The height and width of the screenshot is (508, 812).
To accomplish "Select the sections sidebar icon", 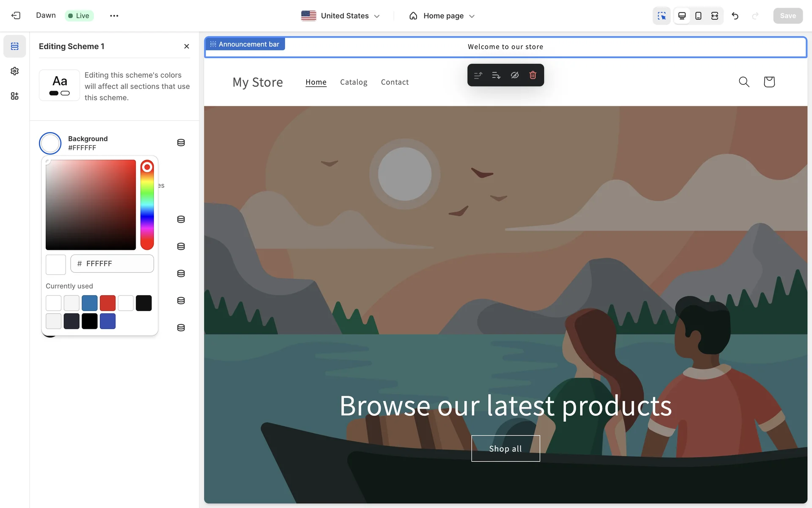I will coord(15,46).
